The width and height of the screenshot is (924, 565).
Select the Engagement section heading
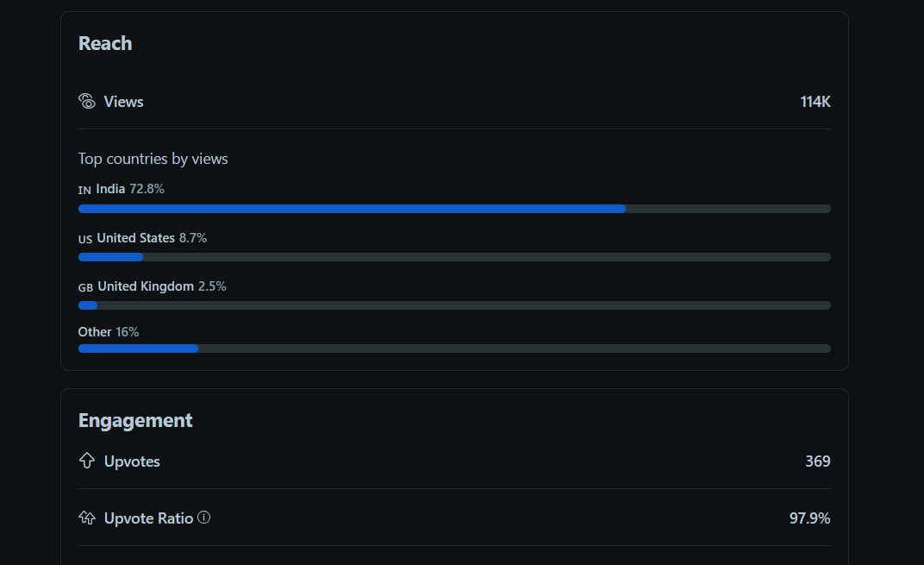[x=135, y=420]
